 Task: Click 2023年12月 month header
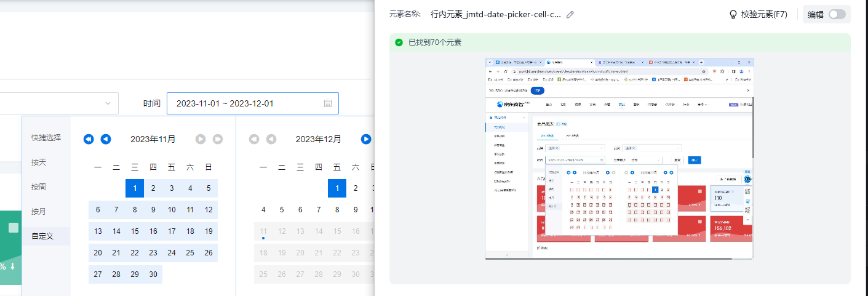(x=319, y=140)
